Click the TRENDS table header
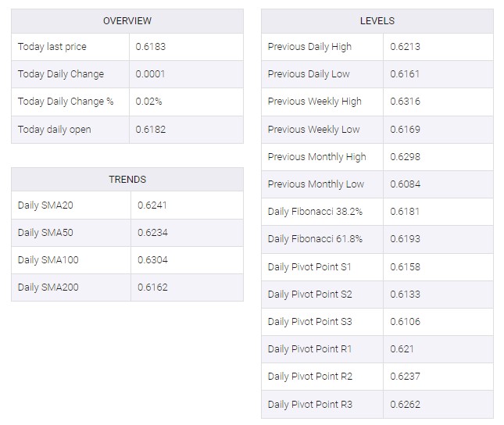Image resolution: width=504 pixels, height=425 pixels. pos(127,180)
